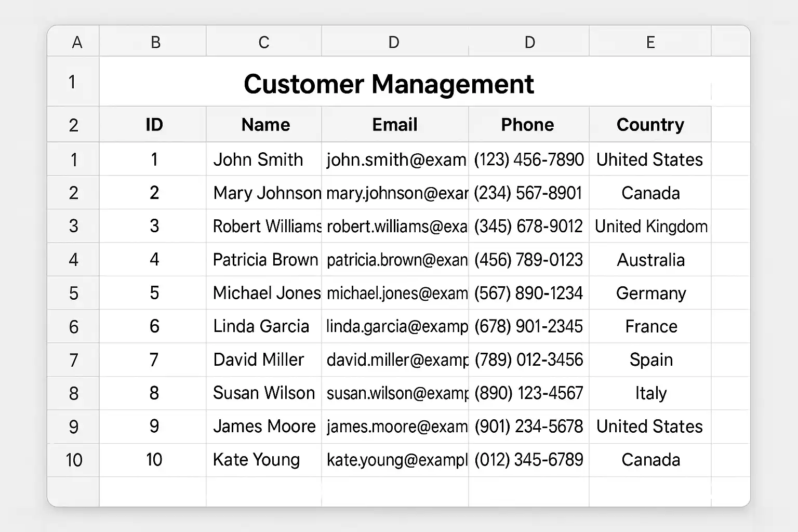Select column C header
The image size is (798, 532).
264,42
